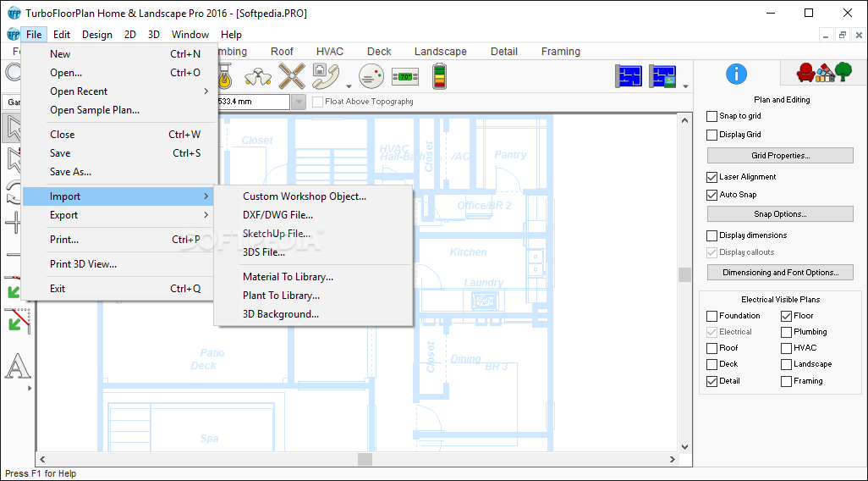Click the blue floor plan view icon
Image resolution: width=868 pixels, height=481 pixels.
pyautogui.click(x=629, y=76)
